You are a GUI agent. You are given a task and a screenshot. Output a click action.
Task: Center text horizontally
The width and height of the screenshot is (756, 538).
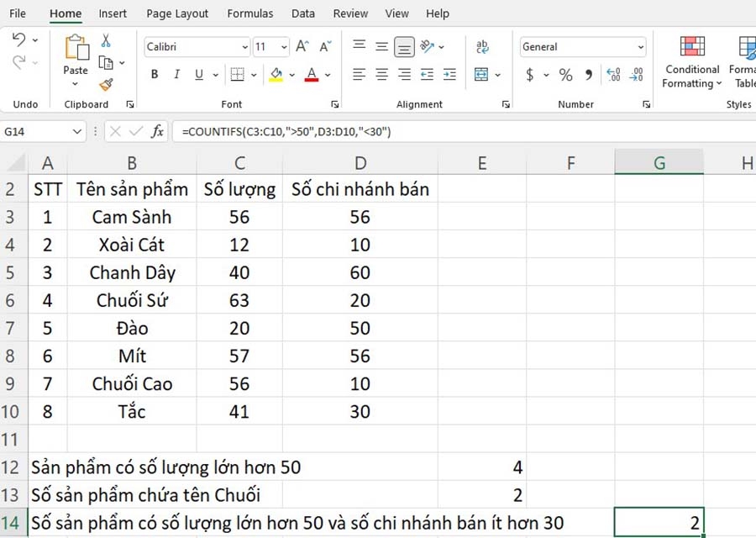point(381,74)
